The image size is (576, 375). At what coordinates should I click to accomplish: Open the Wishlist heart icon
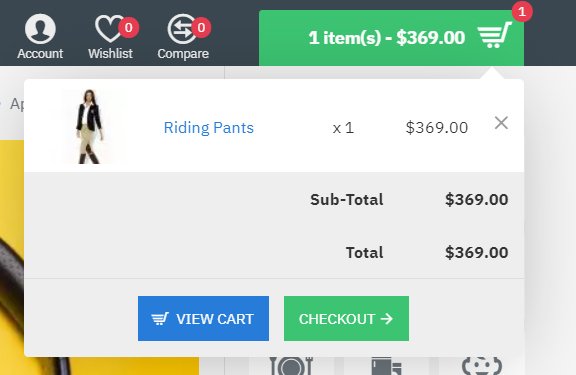tap(109, 29)
